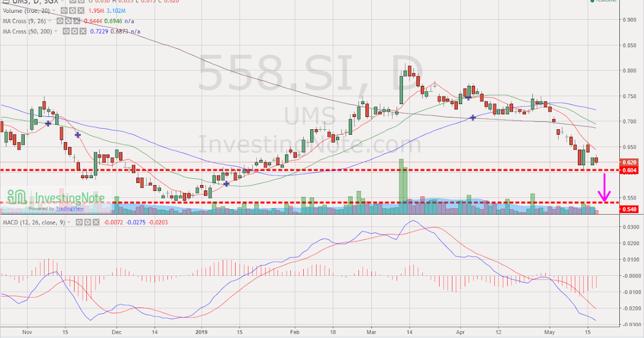Toggle visibility of the Volume indicator

[x=64, y=10]
